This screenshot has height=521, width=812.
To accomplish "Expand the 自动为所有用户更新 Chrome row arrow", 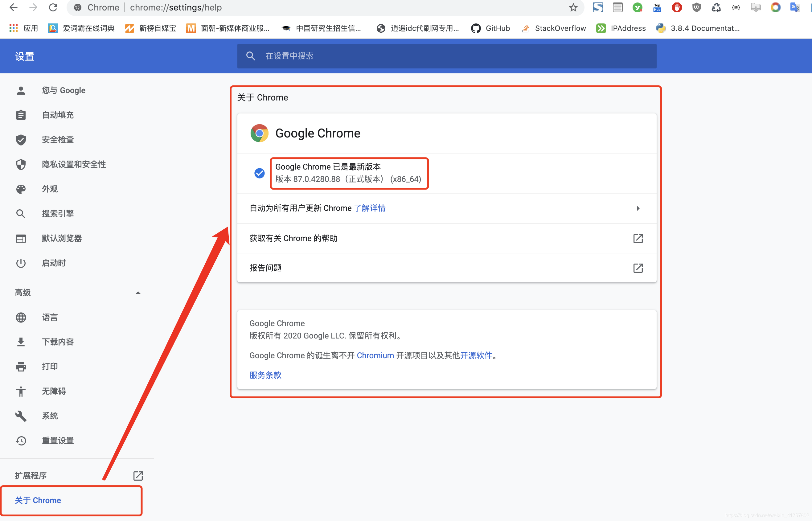I will pyautogui.click(x=638, y=208).
